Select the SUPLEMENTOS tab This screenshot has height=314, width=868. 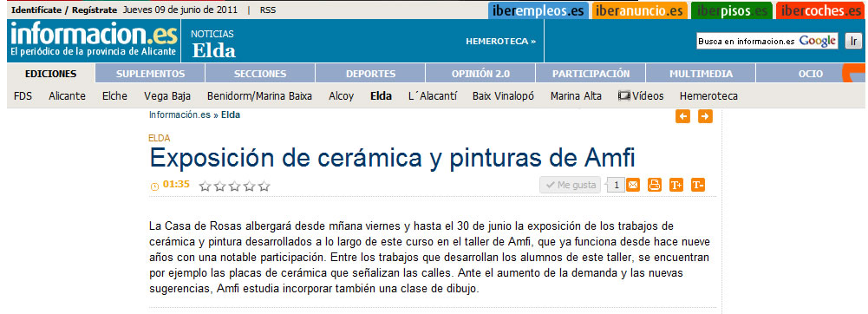coord(150,74)
